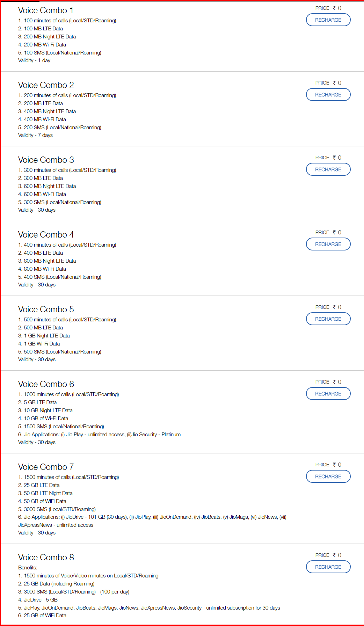Select the Voice Combo 8 heading
The image size is (364, 626).
pos(46,558)
